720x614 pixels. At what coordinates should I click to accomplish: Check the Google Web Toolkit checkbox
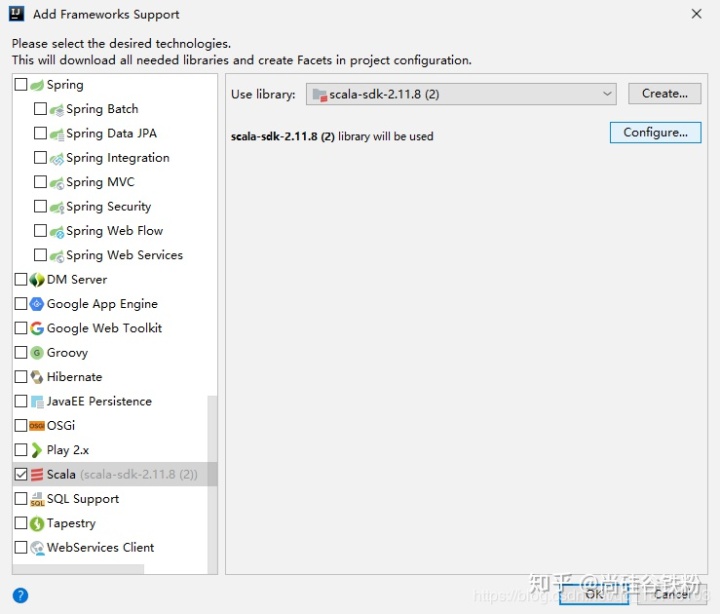tap(21, 328)
